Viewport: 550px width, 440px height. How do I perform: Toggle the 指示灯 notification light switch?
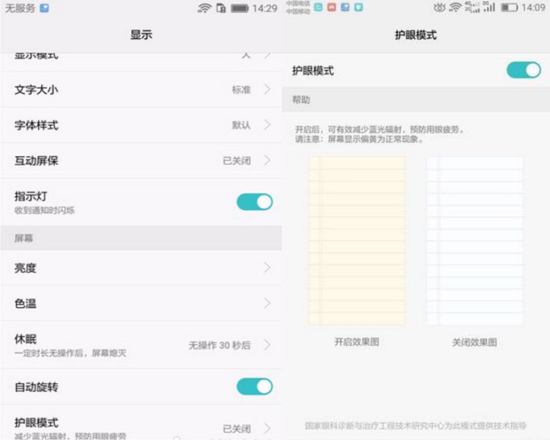click(255, 202)
